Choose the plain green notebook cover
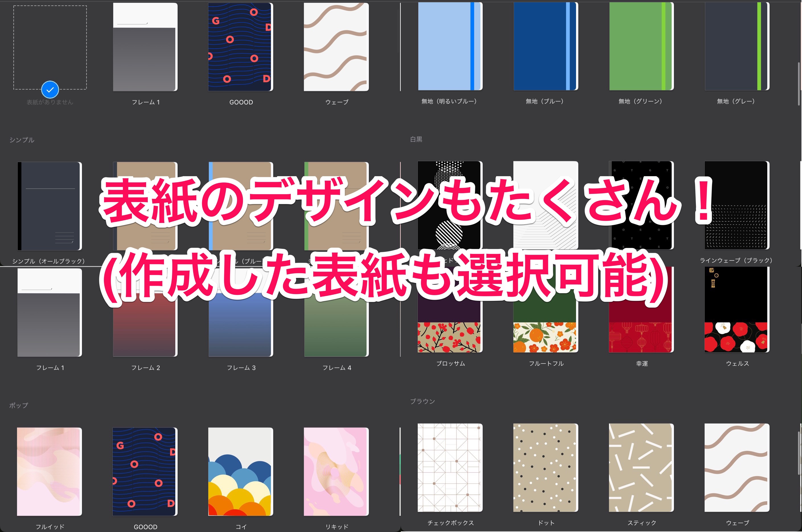 [641, 46]
